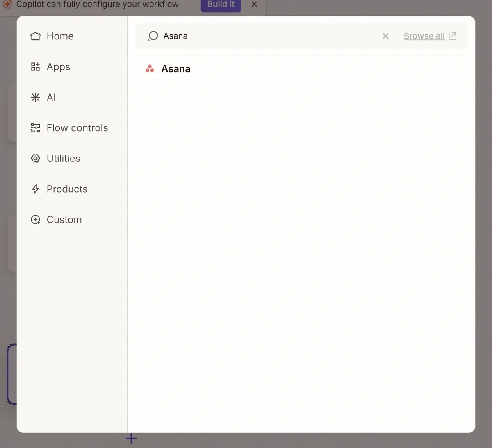
Task: Open the Utilities category
Action: pos(55,158)
